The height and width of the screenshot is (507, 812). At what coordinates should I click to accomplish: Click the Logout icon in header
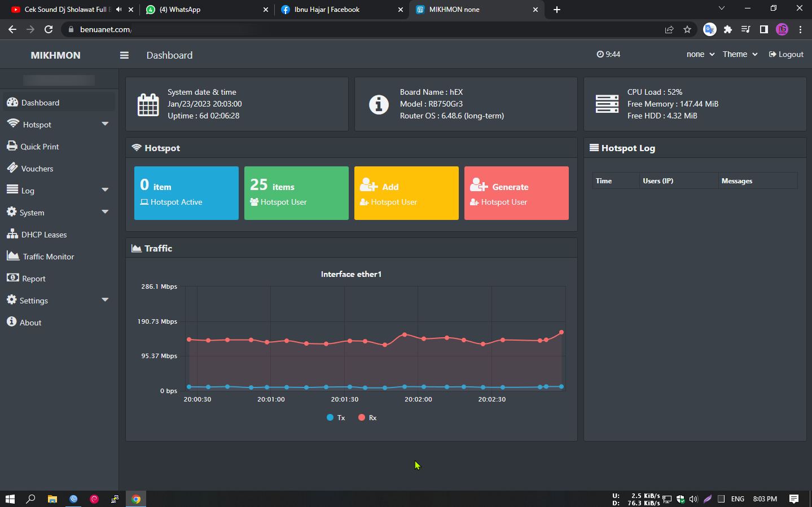pyautogui.click(x=772, y=55)
